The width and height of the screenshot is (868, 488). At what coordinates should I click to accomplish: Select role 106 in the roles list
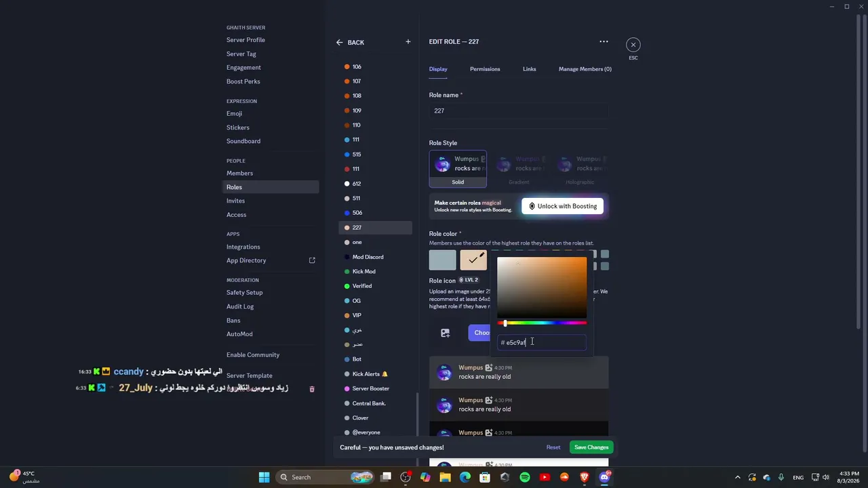pos(375,67)
